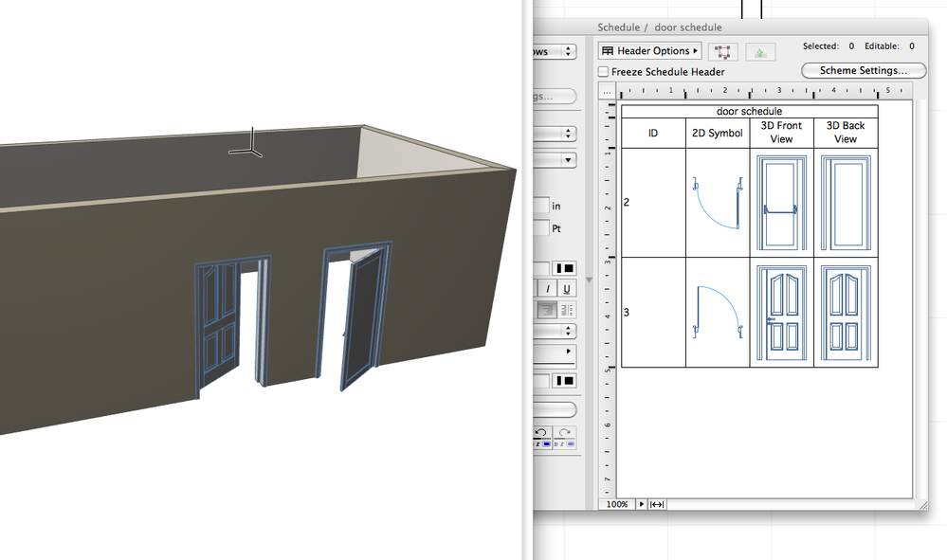The height and width of the screenshot is (560, 947).
Task: Open the zoom popup arrow next to 100%
Action: [641, 504]
